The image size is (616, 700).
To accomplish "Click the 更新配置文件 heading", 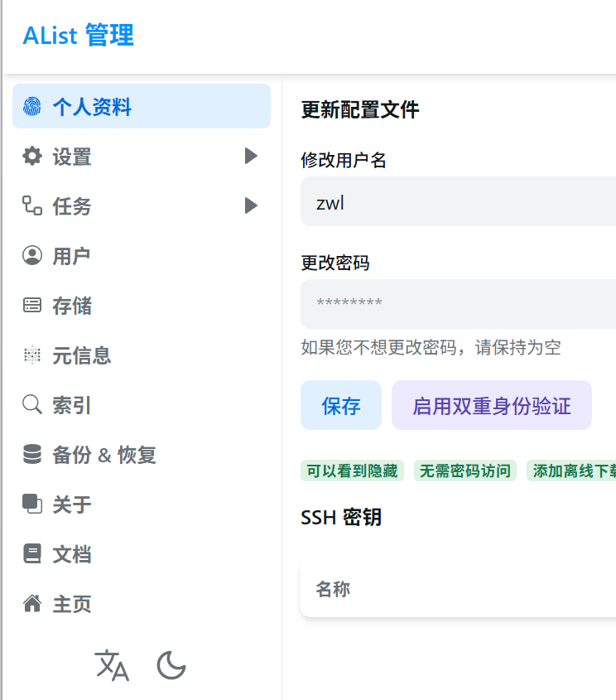I will (x=360, y=110).
